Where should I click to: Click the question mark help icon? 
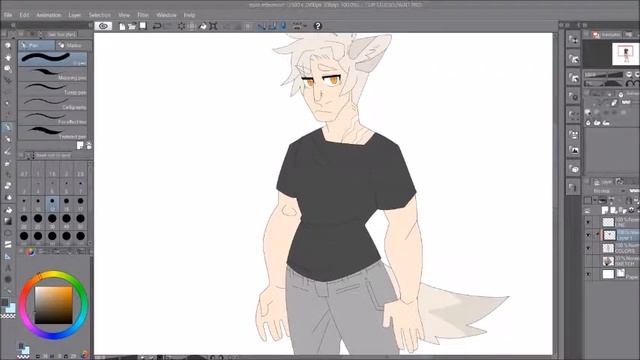pos(318,26)
